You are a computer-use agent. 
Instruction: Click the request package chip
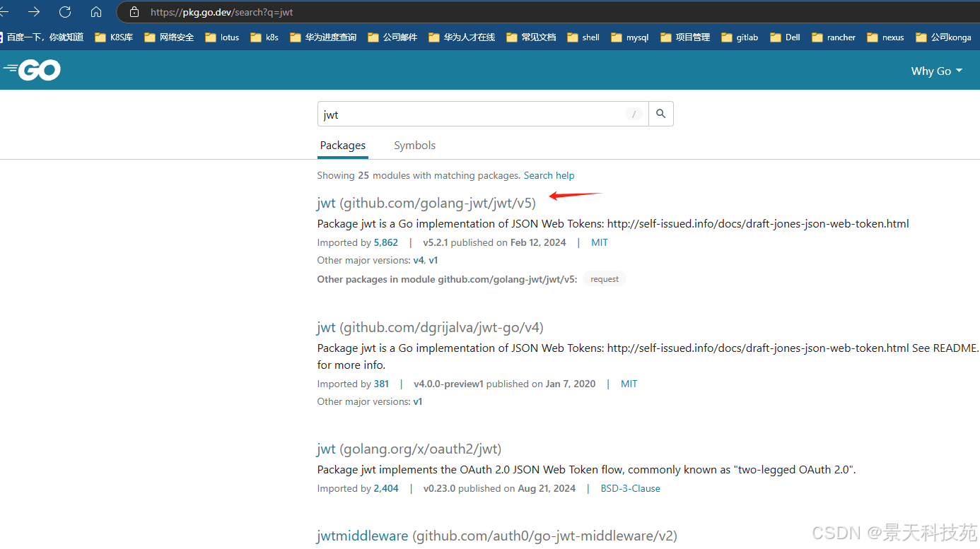[x=605, y=279]
